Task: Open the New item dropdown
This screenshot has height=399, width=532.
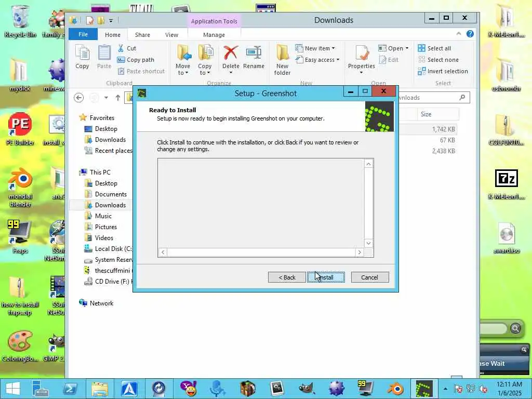Action: [x=315, y=48]
